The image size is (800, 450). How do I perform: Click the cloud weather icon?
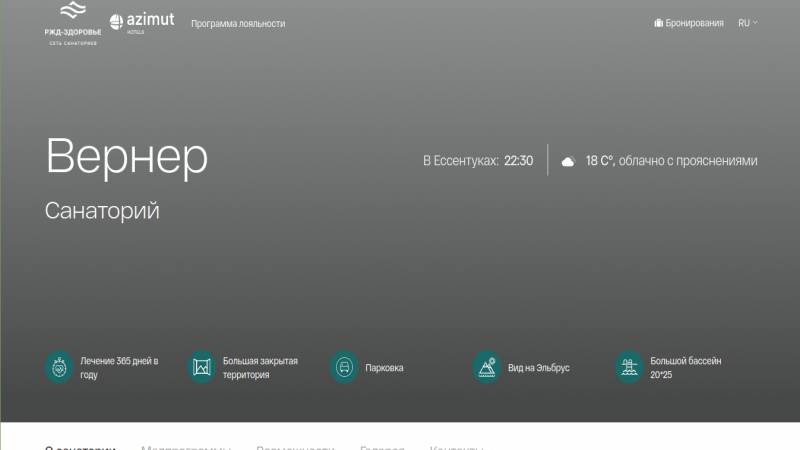pos(568,161)
